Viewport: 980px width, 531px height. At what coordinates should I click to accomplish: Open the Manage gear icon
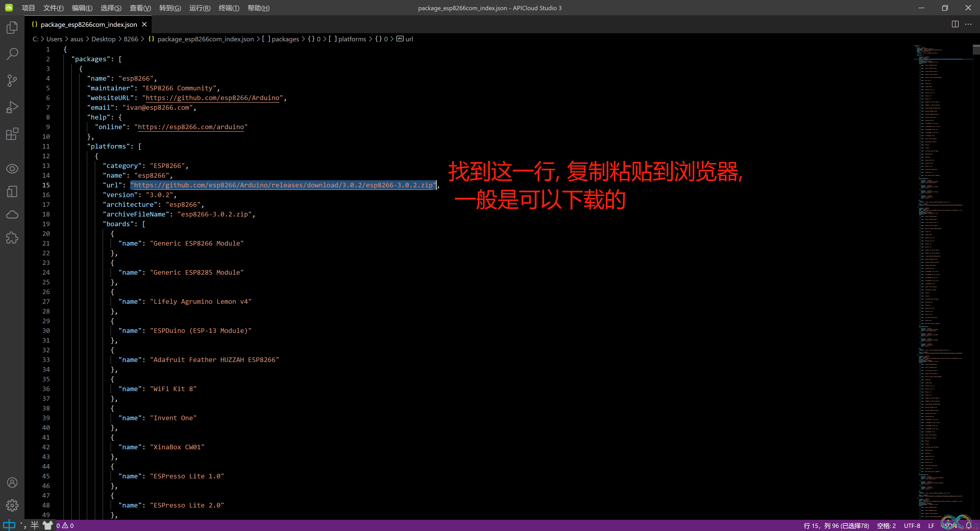(12, 505)
